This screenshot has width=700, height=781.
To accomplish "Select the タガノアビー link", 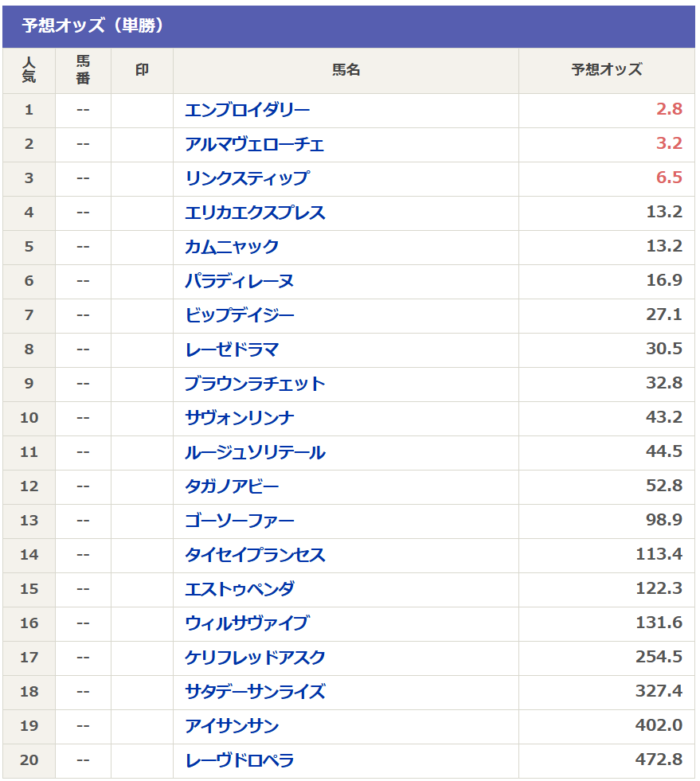I will click(x=232, y=486).
